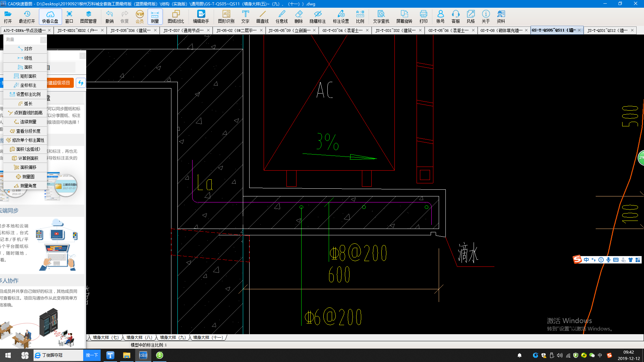This screenshot has width=644, height=362.
Task: Click the taskbar search input field
Action: pyautogui.click(x=59, y=355)
